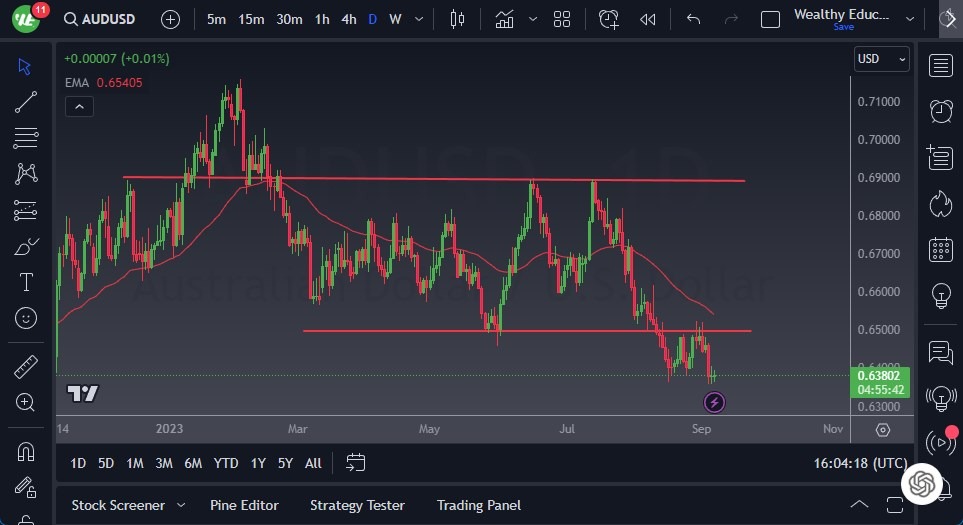963x525 pixels.
Task: Toggle magnet mode for drawings
Action: click(26, 452)
